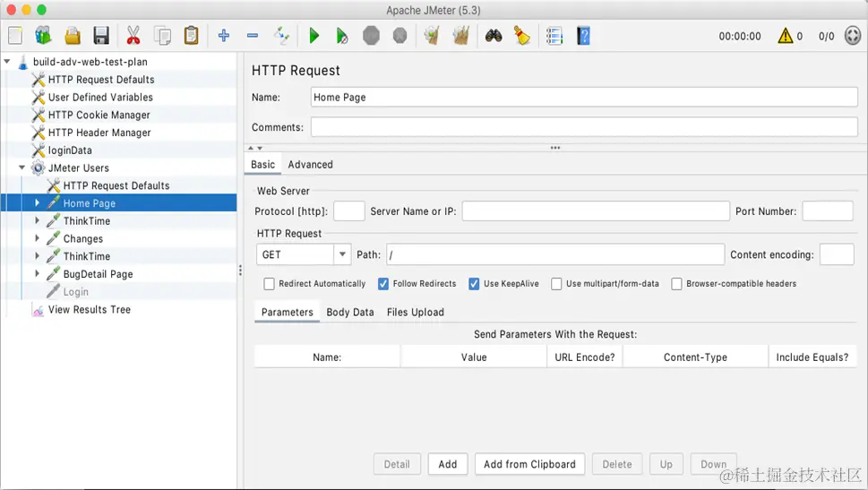This screenshot has height=490, width=868.
Task: Click the Copy icon in toolbar
Action: pos(162,36)
